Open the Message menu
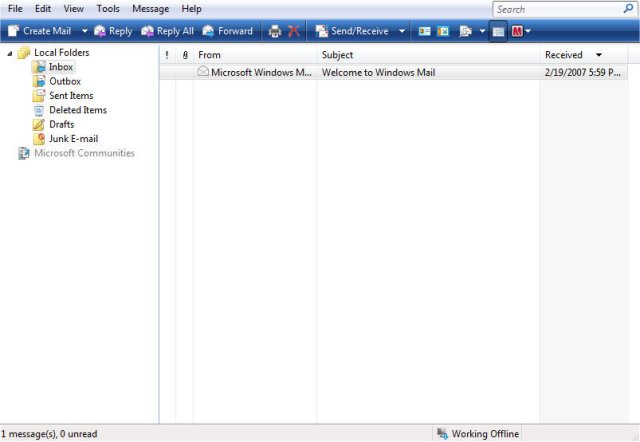This screenshot has height=442, width=640. coord(150,9)
